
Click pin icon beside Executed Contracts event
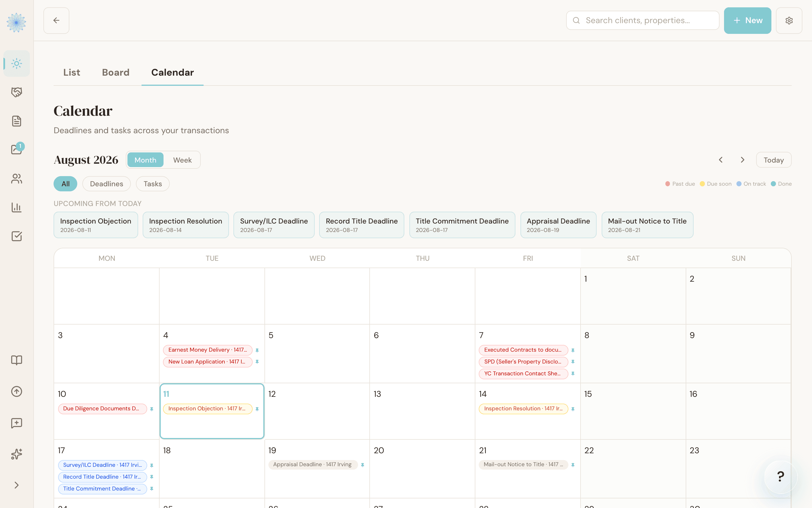click(x=573, y=350)
